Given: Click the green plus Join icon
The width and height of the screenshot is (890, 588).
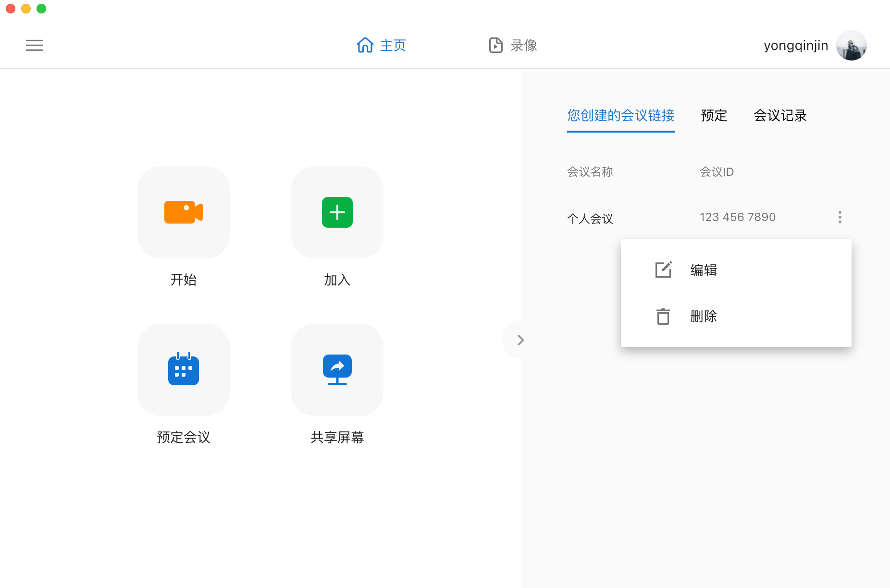Looking at the screenshot, I should click(337, 212).
